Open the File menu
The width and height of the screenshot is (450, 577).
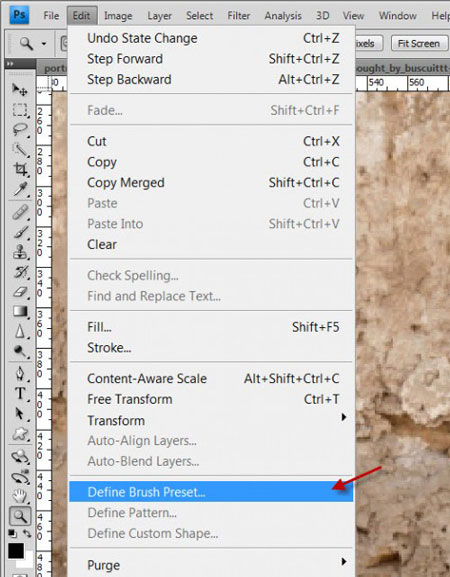pyautogui.click(x=51, y=16)
